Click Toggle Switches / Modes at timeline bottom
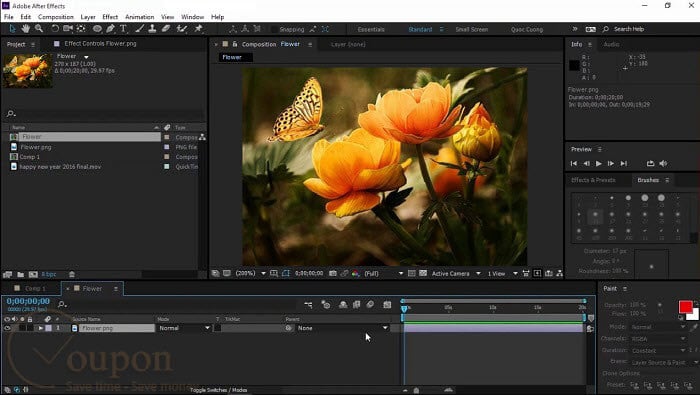Screen dimensions: 700x395 [219, 390]
